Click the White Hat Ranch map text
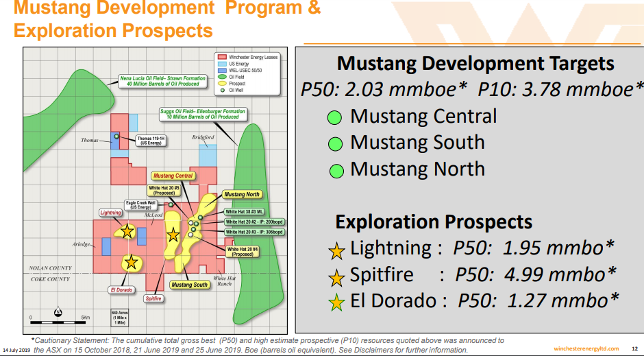Viewport: 644px width, 356px height. [224, 281]
